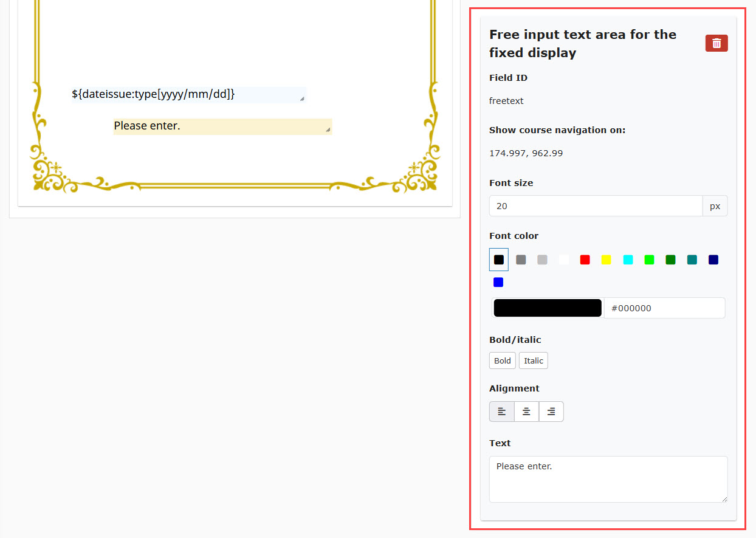Click the Font color label
Image resolution: width=756 pixels, height=538 pixels.
tap(514, 236)
